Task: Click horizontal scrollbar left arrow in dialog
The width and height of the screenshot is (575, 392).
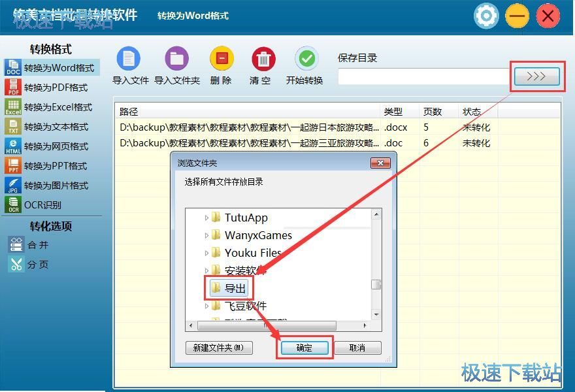Action: pos(191,325)
